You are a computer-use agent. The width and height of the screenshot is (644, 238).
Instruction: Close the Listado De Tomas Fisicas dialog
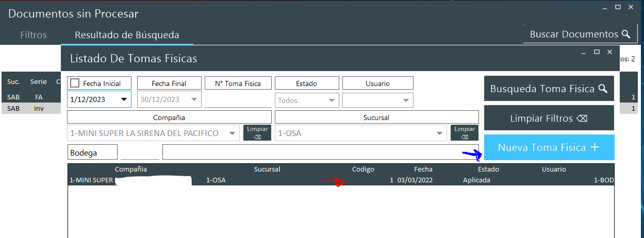pyautogui.click(x=609, y=52)
